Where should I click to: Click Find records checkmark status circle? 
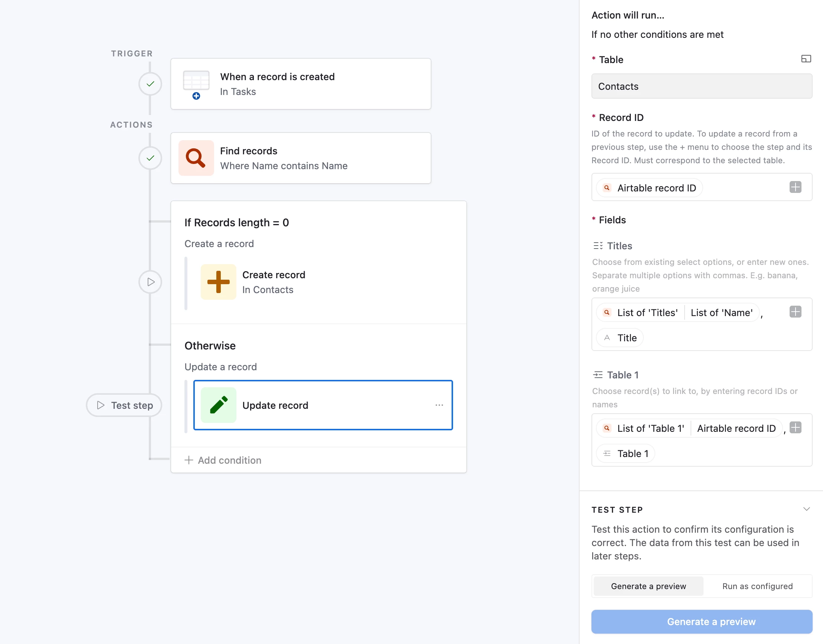tap(150, 158)
